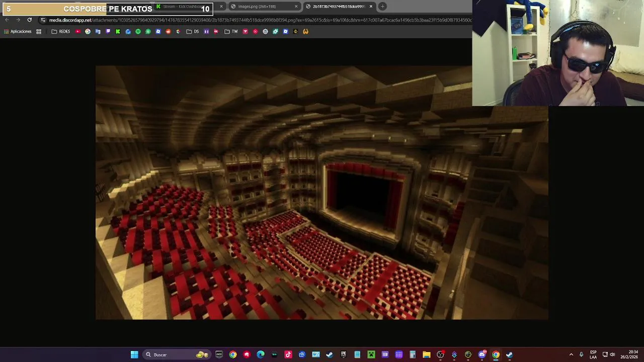
Task: Click the media.discordapp.net address bar
Action: click(260, 20)
